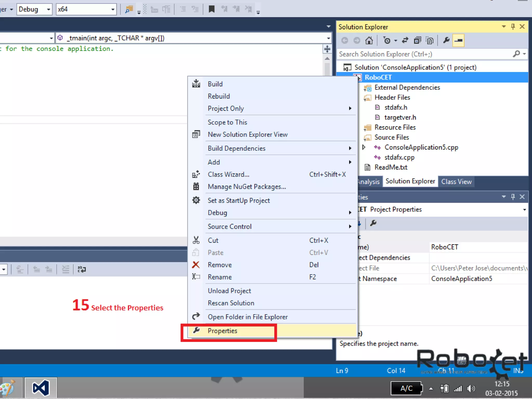Click the Sync with Active Document icon
532x399 pixels.
[405, 41]
